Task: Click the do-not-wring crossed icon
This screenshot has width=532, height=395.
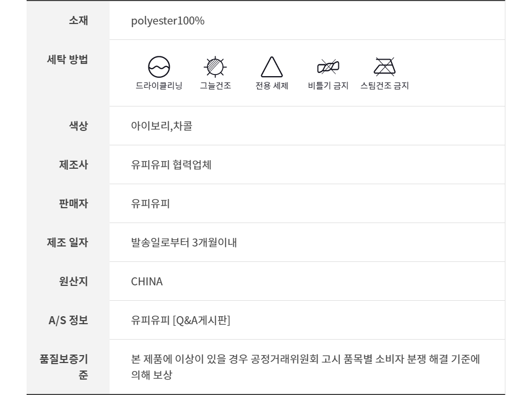Action: click(328, 67)
